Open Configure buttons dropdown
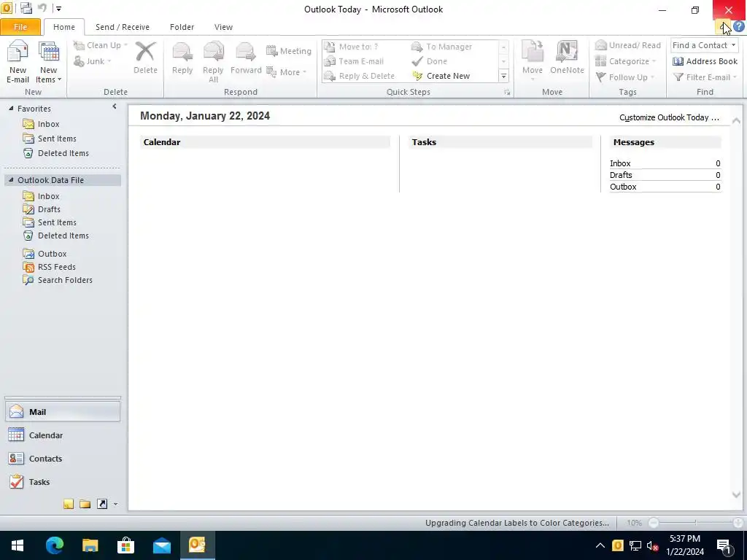This screenshot has width=747, height=560. pyautogui.click(x=115, y=505)
